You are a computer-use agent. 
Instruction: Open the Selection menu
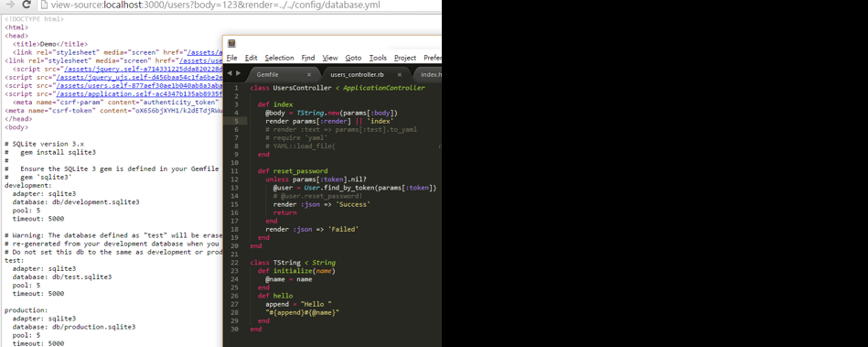[279, 58]
